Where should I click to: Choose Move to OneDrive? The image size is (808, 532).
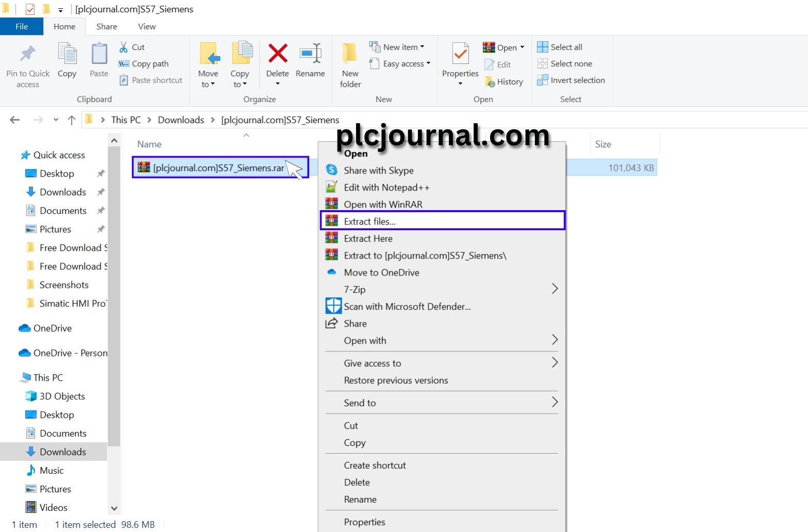coord(443,272)
